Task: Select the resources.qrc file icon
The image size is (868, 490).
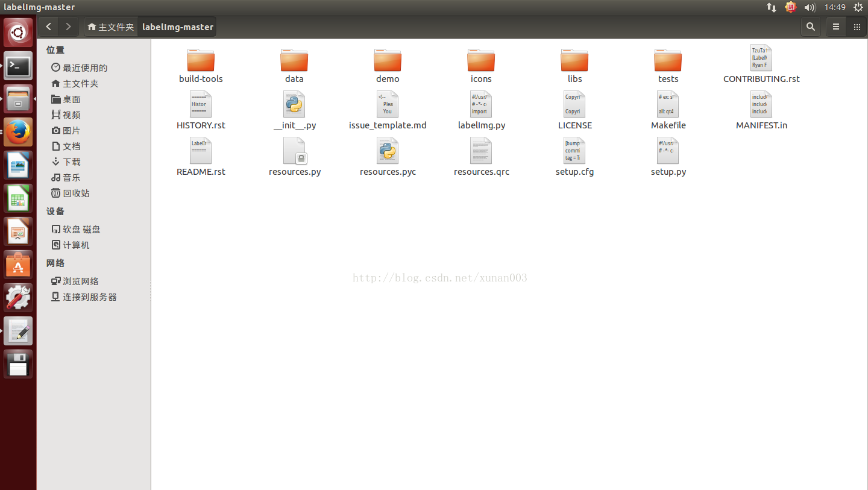Action: coord(481,151)
